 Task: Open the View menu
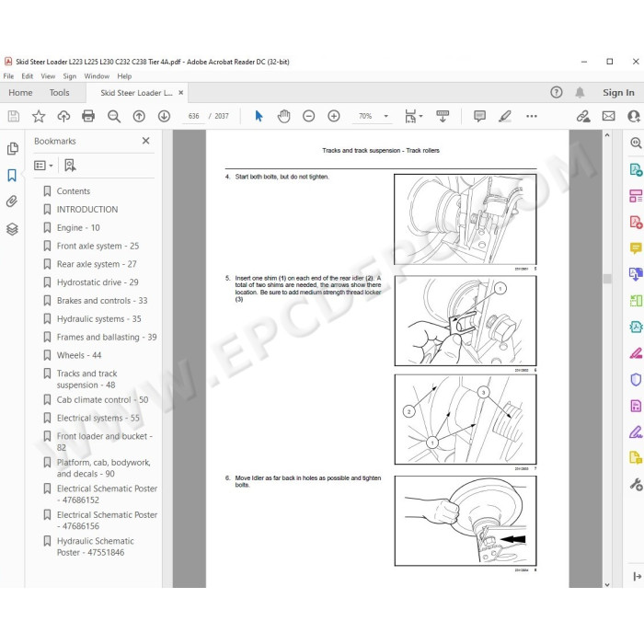coord(48,76)
